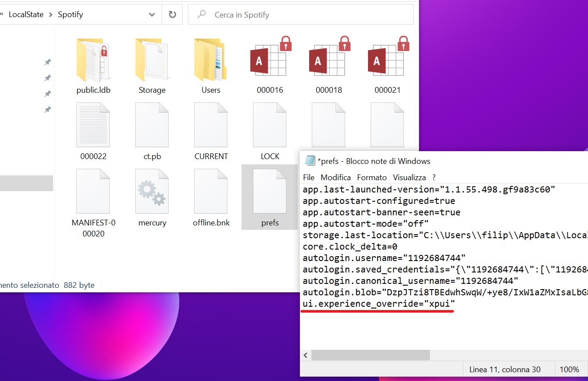Click the app.autostart-mode="off" line
Viewport: 588px width, 381px height.
[366, 224]
